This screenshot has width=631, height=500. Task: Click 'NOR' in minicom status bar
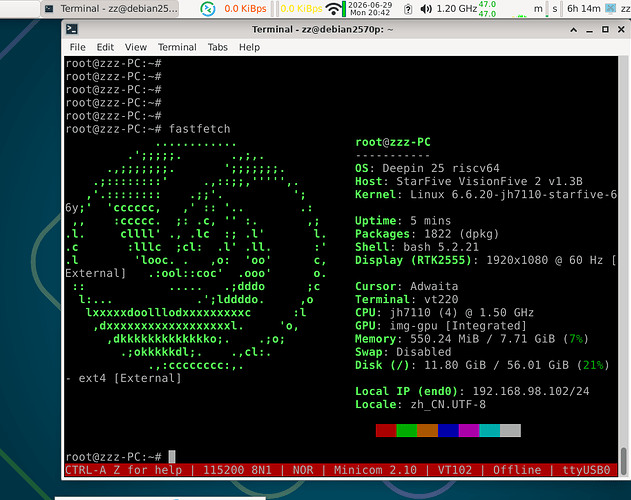click(x=303, y=470)
